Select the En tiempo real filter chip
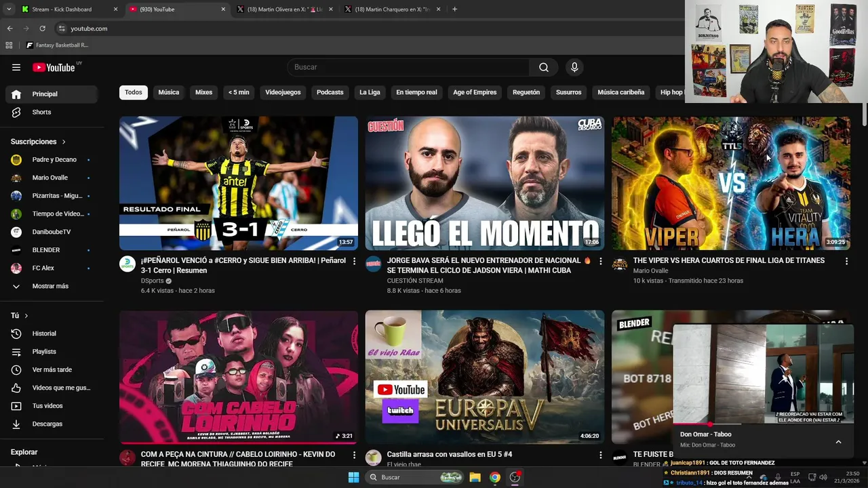 (x=416, y=92)
